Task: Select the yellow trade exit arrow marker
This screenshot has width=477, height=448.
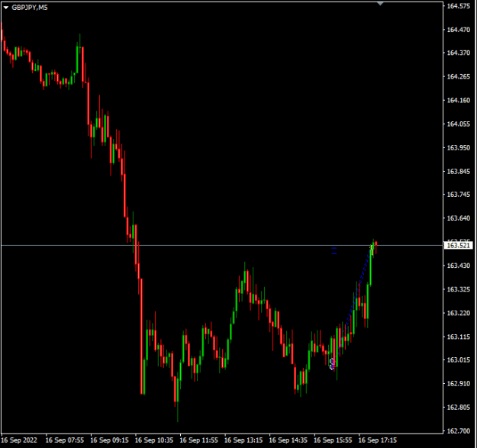Action: 372,250
